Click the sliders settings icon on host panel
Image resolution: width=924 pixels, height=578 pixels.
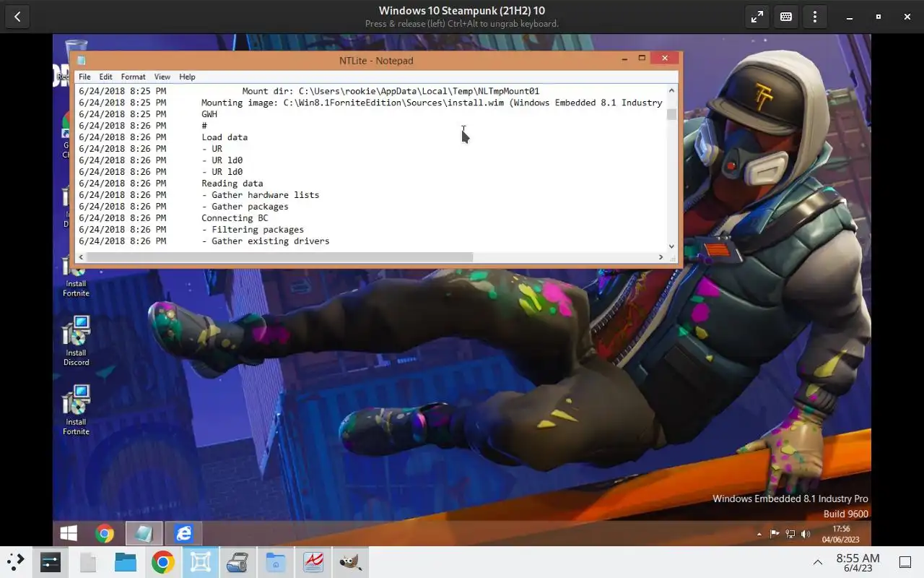pos(50,562)
